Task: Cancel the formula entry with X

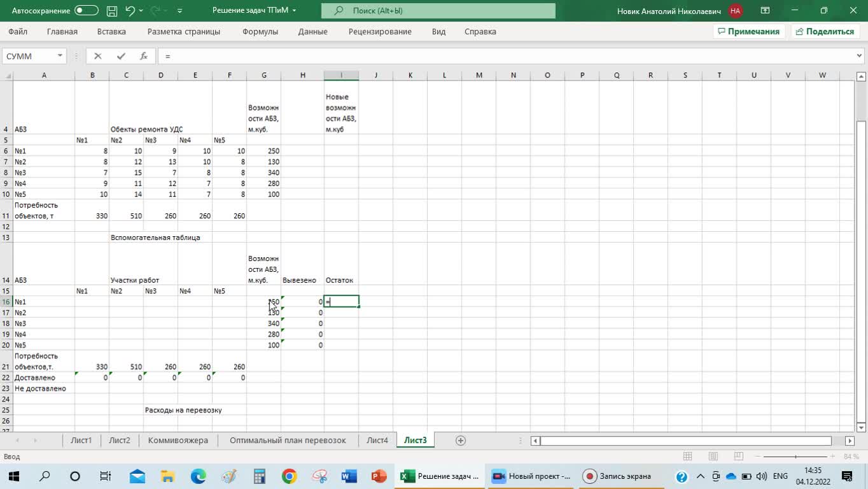Action: pos(97,56)
